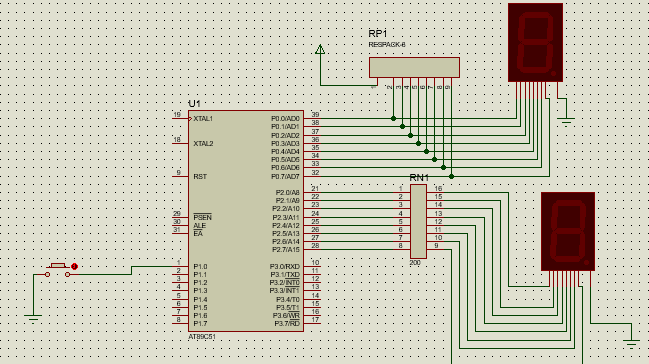Click the ground symbol beside the lower display

click(631, 343)
